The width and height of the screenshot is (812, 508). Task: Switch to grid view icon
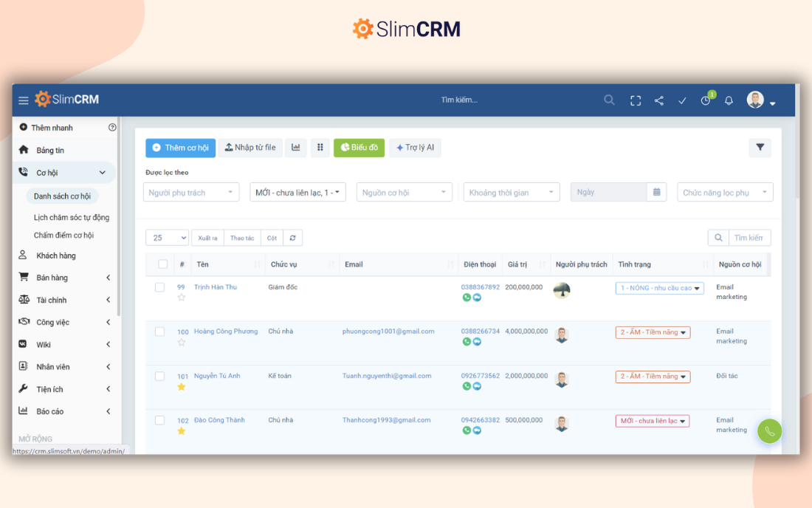point(320,148)
